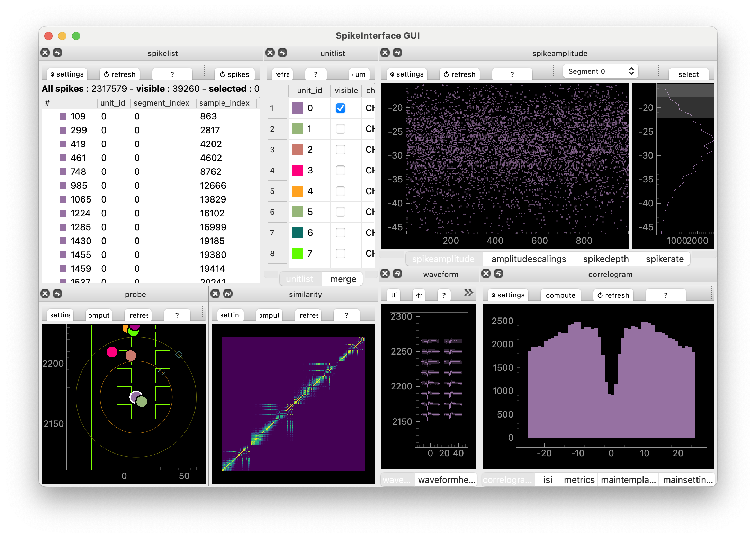756x538 pixels.
Task: Click the magenta color swatch of unit 3
Action: click(x=298, y=170)
